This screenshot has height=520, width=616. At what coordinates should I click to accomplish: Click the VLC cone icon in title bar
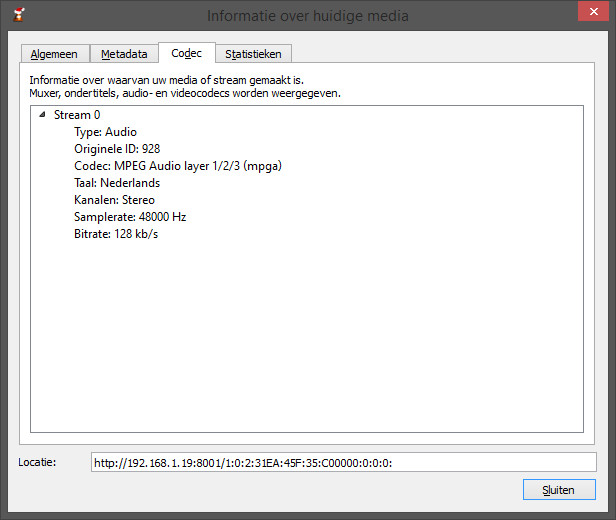[18, 15]
